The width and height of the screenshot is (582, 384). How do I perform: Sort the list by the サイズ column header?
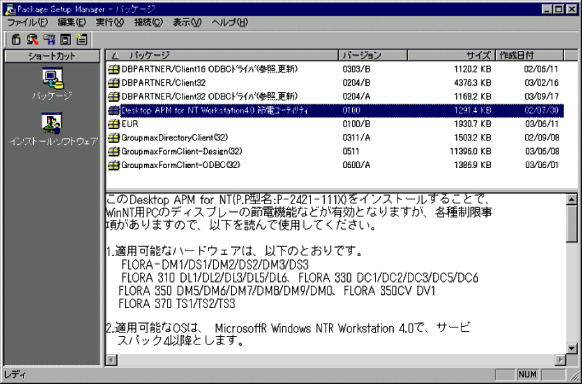click(x=451, y=55)
